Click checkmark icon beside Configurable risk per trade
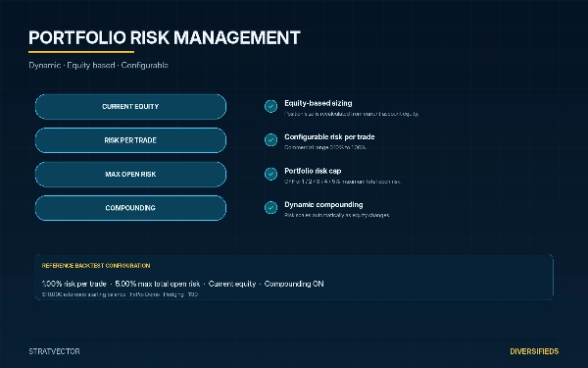The height and width of the screenshot is (368, 588). coord(270,140)
